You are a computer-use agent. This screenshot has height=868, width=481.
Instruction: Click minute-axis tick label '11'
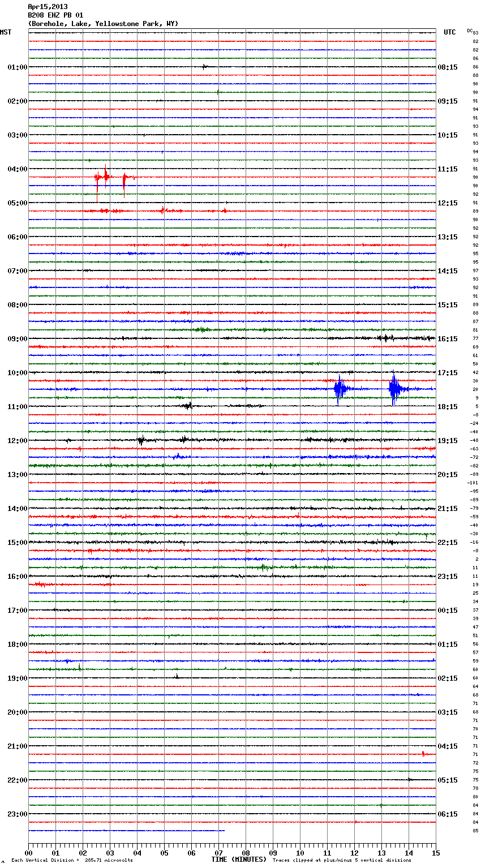(327, 853)
